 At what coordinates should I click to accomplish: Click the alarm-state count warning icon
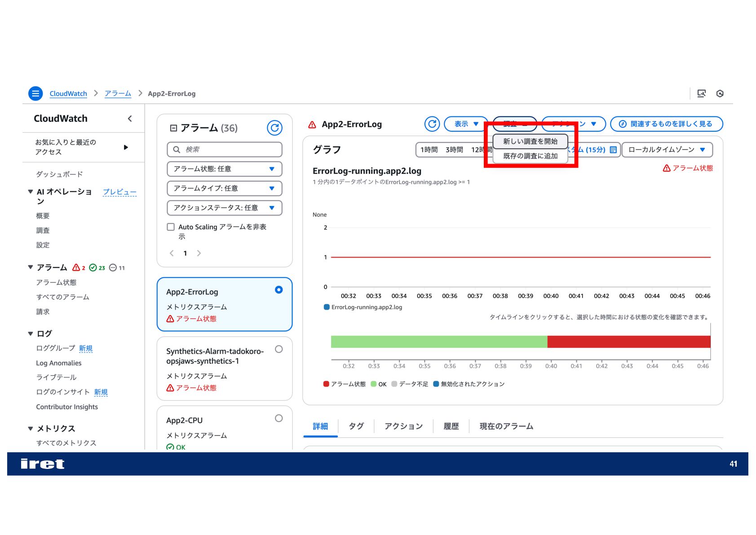(76, 267)
